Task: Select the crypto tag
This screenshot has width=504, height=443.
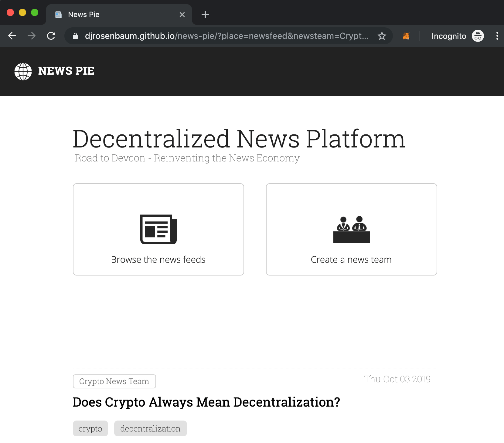Action: pyautogui.click(x=90, y=428)
